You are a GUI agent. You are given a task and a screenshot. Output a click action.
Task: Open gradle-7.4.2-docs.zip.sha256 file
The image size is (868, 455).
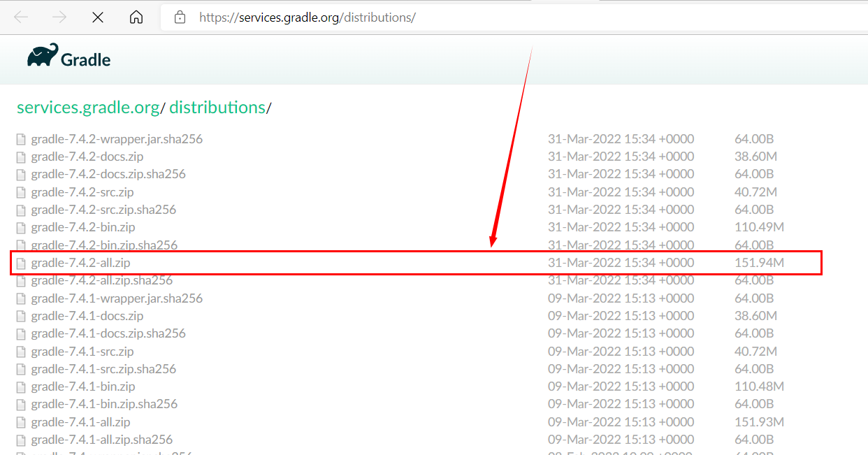pos(108,173)
